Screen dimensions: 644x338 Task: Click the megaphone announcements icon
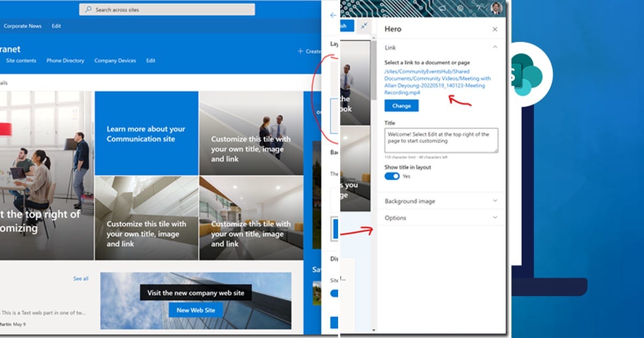pos(442,8)
